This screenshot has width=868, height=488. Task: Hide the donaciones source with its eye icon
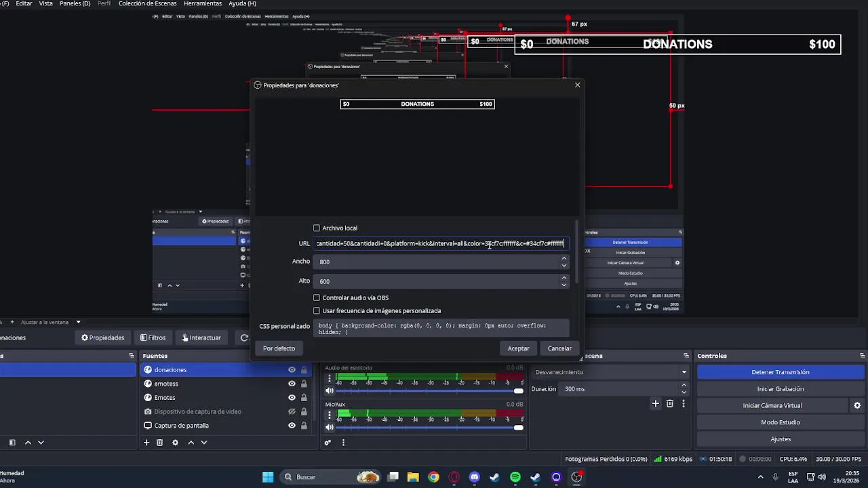pos(292,370)
